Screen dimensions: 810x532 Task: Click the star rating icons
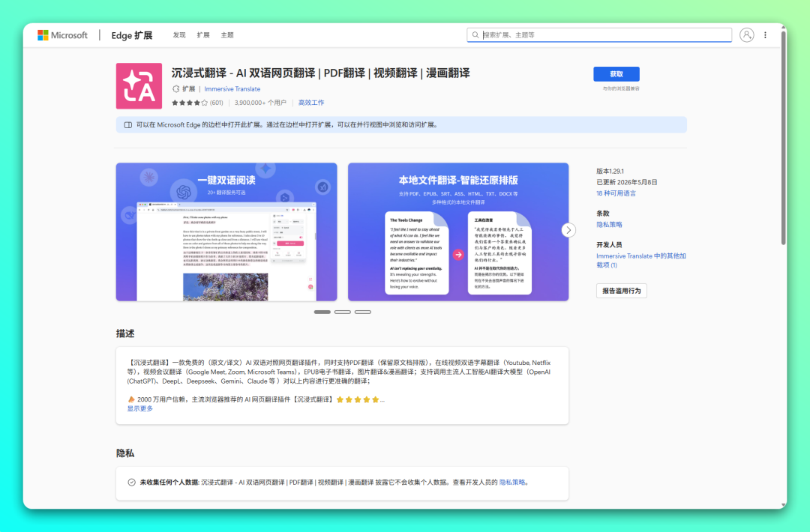[x=190, y=103]
